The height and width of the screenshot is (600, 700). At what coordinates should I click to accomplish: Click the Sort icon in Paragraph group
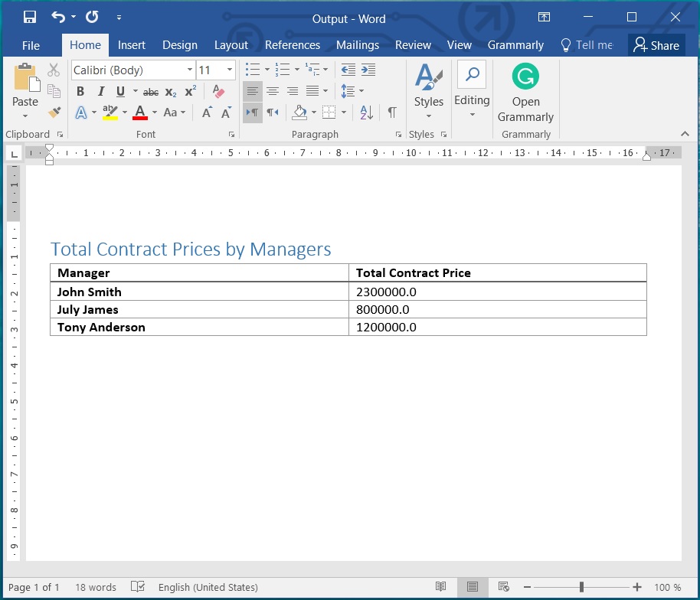366,112
